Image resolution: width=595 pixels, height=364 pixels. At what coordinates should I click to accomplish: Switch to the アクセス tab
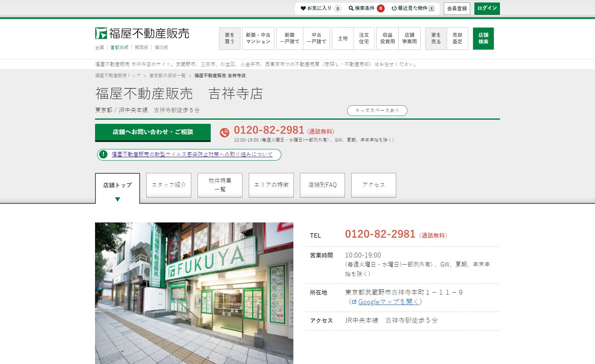pos(374,185)
